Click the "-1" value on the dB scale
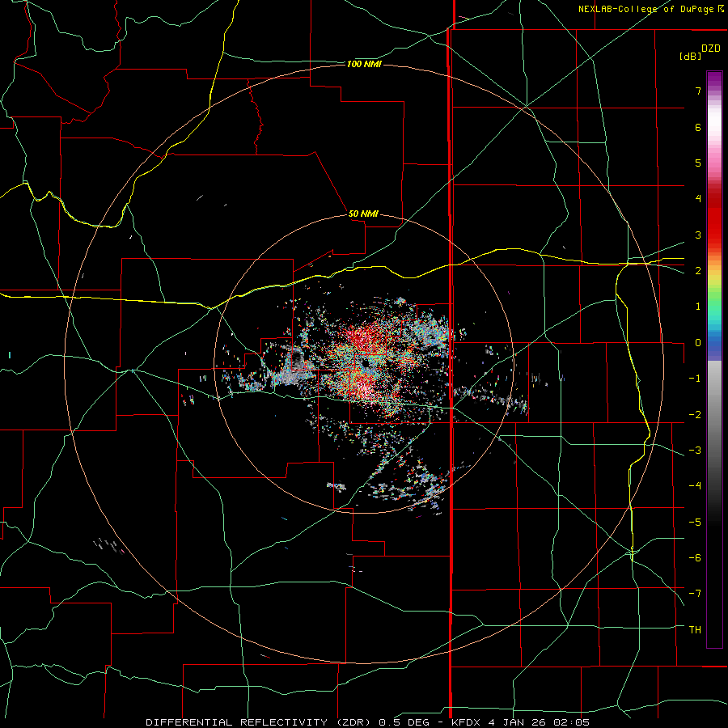This screenshot has height=728, width=728. click(x=695, y=379)
